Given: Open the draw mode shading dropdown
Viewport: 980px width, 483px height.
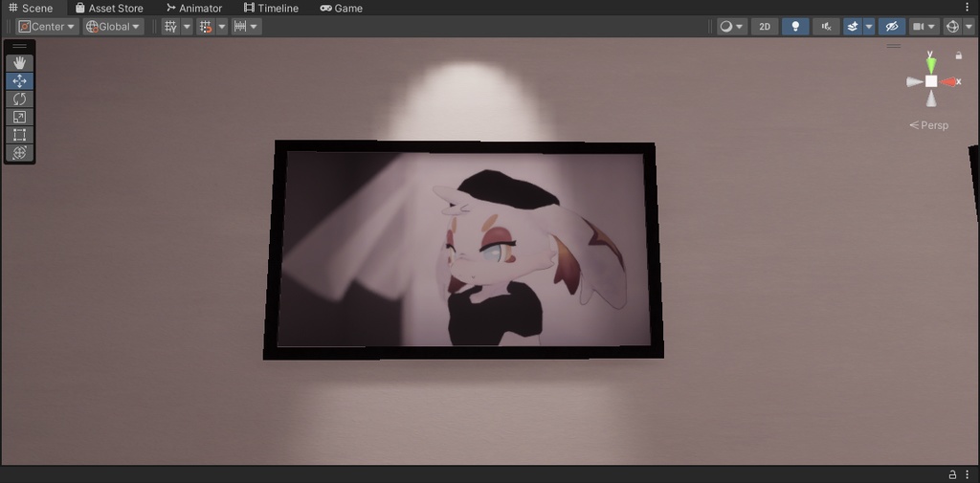Looking at the screenshot, I should click(x=732, y=26).
